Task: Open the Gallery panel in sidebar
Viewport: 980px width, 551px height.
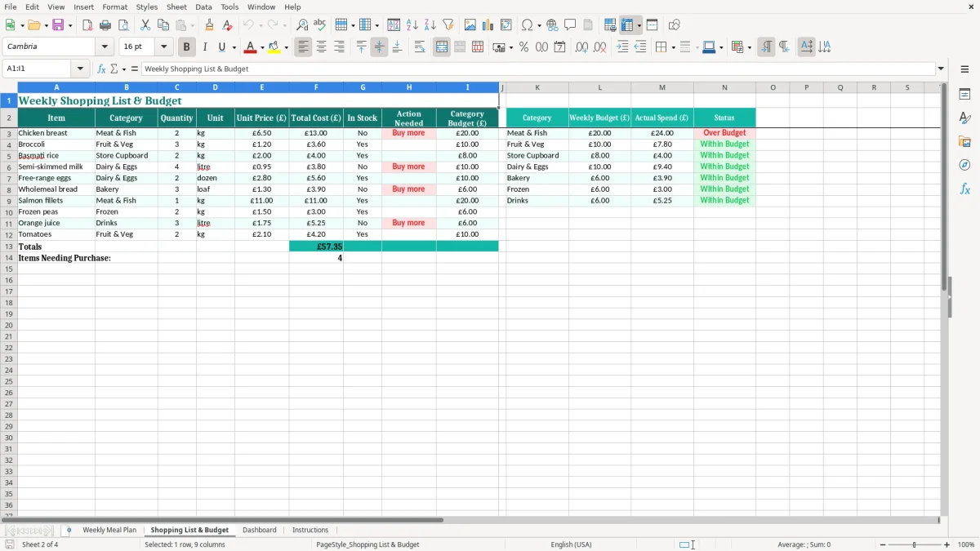Action: pyautogui.click(x=964, y=141)
